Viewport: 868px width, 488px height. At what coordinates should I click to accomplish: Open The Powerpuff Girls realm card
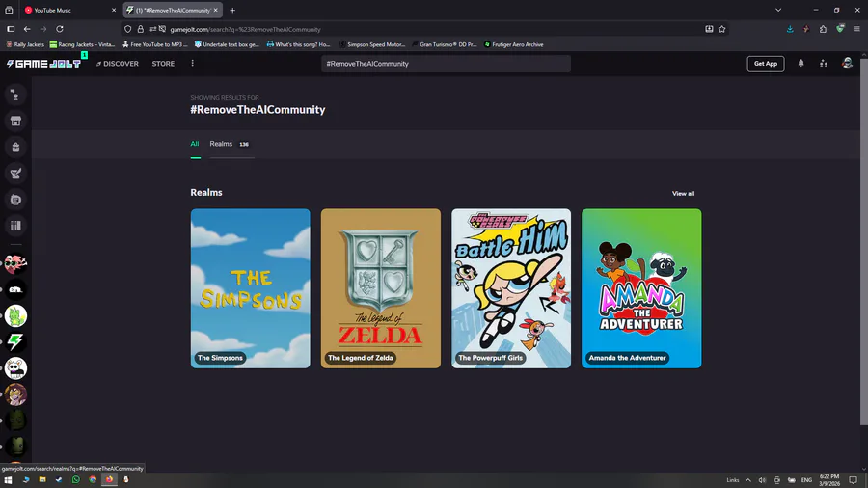coord(511,288)
